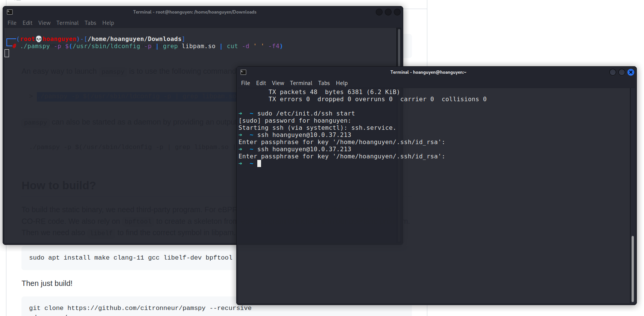Open View menu in root terminal
Viewport: 644px width, 316px height.
tap(44, 23)
